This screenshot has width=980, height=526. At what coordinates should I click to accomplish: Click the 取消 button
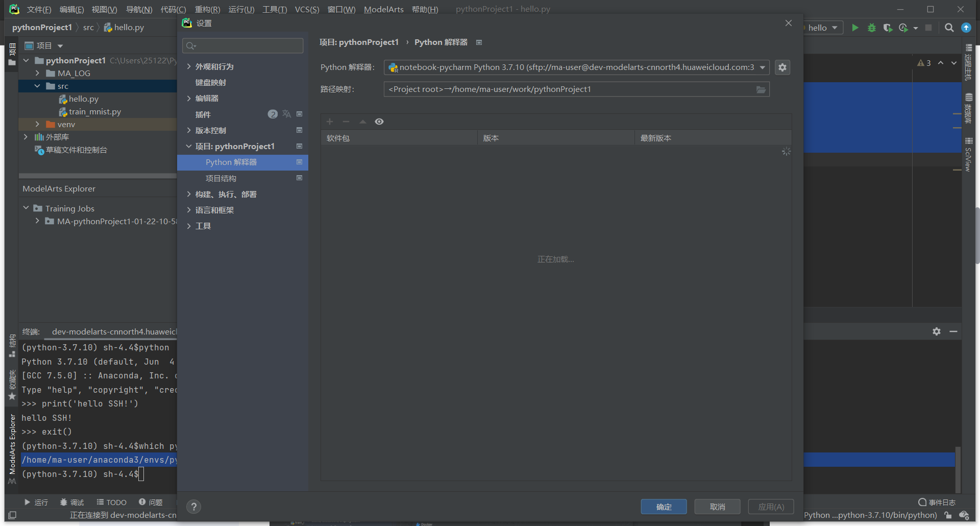718,507
